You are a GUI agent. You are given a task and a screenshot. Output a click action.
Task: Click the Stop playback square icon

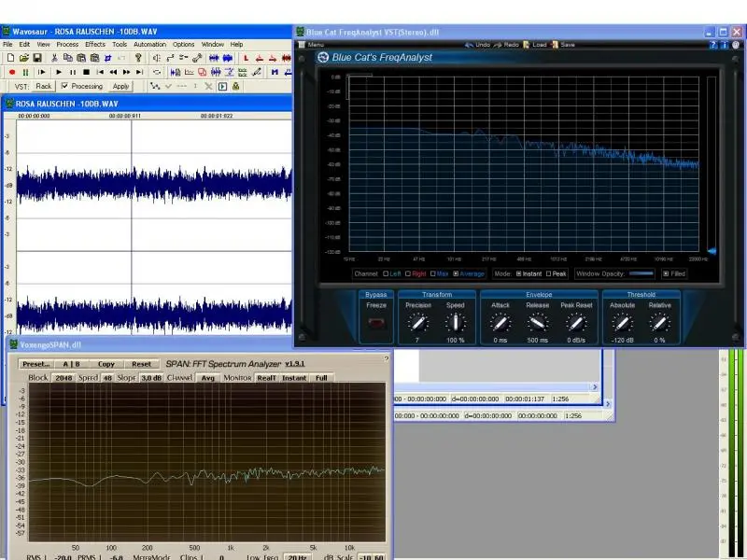pyautogui.click(x=86, y=72)
